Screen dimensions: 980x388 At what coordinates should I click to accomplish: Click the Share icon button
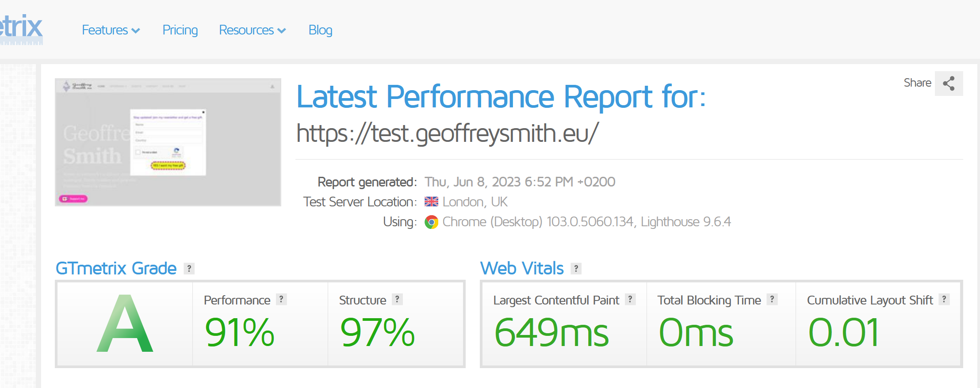pyautogui.click(x=949, y=84)
